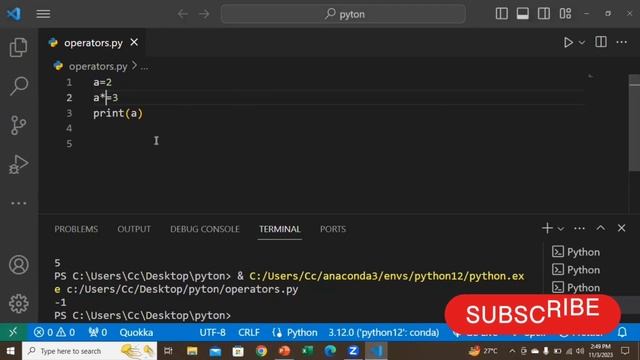Open Task View on the taskbar
The image size is (640, 360).
[x=168, y=351]
